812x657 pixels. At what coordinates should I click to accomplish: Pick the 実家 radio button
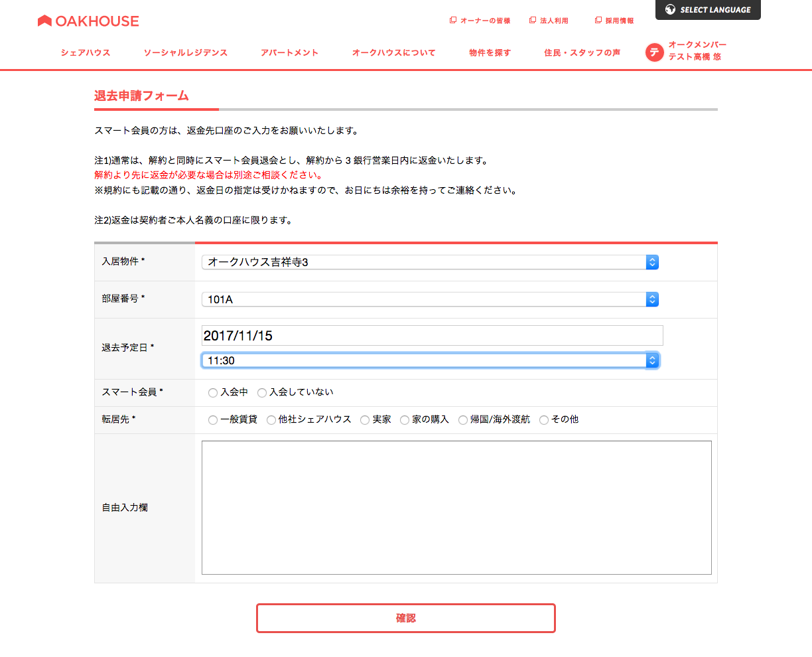tap(365, 420)
